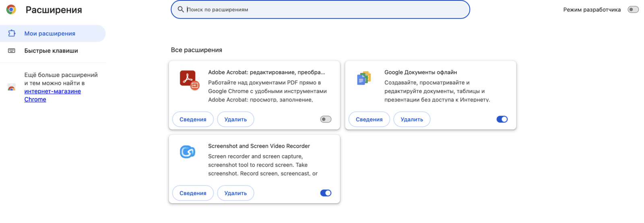
Task: Click the magnifier icon in search bar
Action: (x=181, y=9)
